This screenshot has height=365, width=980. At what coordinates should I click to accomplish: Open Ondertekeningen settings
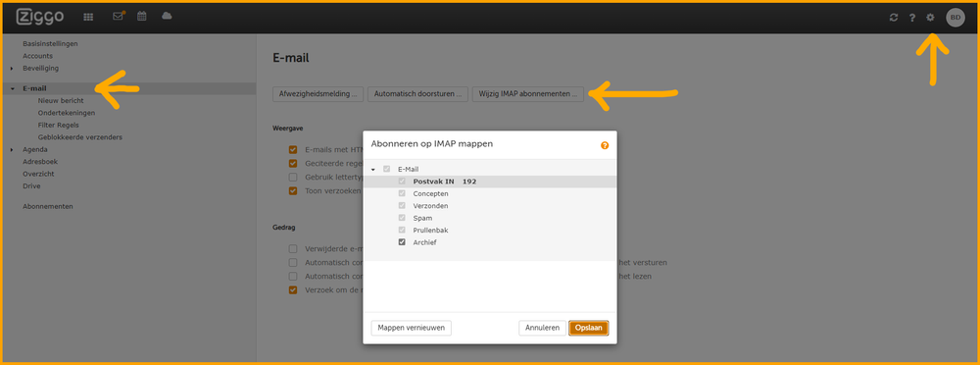coord(67,113)
